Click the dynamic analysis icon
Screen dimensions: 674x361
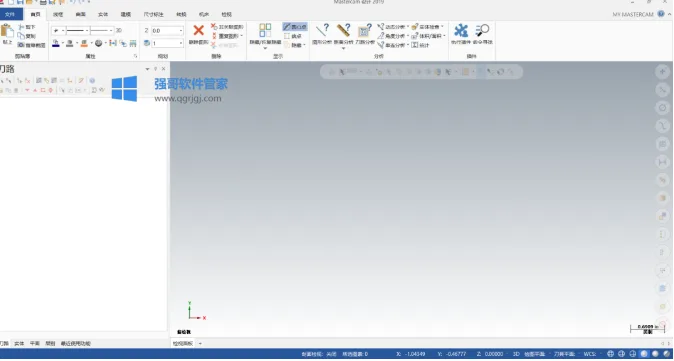381,27
